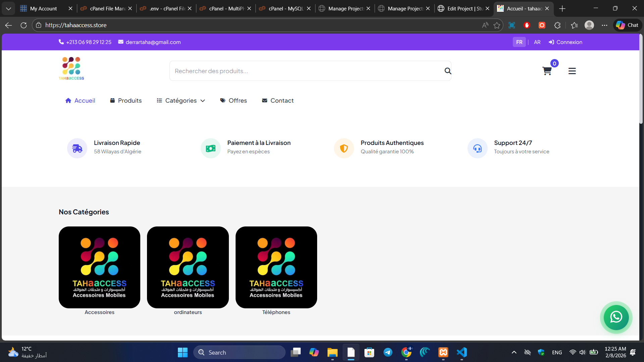Open the browser tab search chevron

(8, 8)
